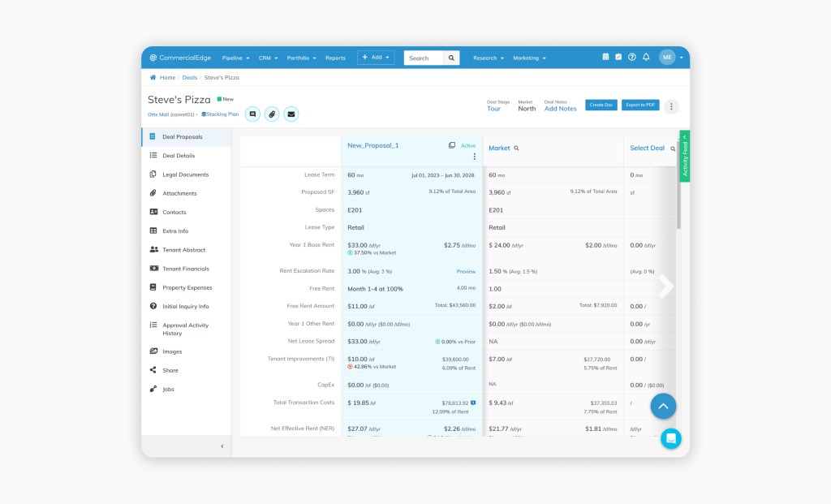The image size is (831, 504).
Task: Click the Create Doc button
Action: (x=601, y=105)
